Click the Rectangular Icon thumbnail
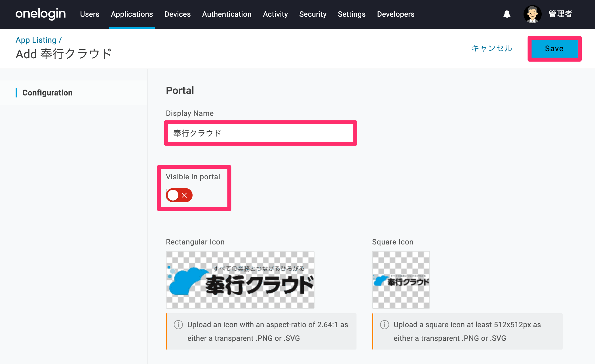Screen dimensions: 595x364 point(240,280)
